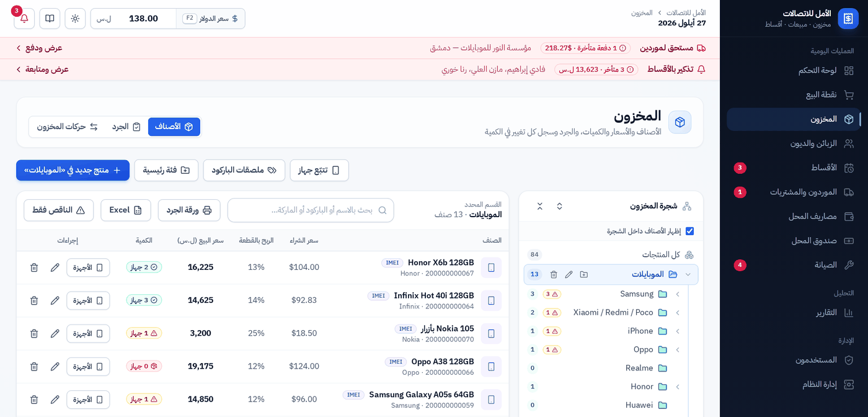Expand the Honor folder chevron
The image size is (868, 417).
click(x=678, y=387)
